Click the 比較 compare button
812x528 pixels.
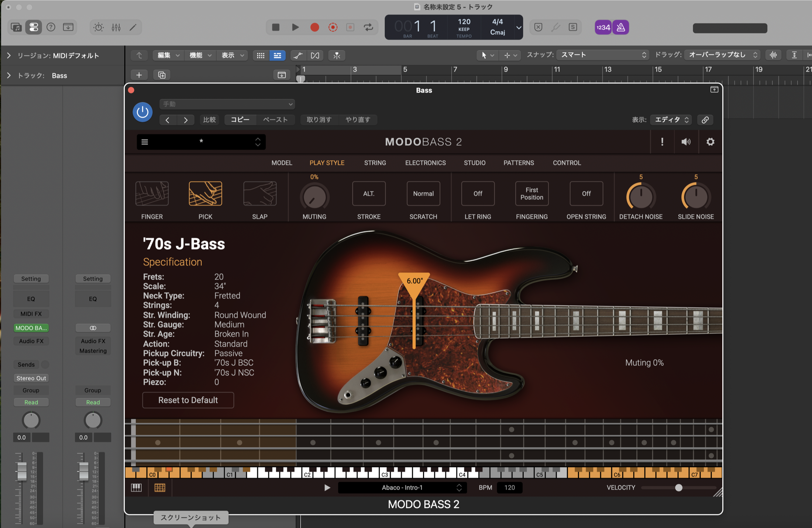(x=209, y=120)
